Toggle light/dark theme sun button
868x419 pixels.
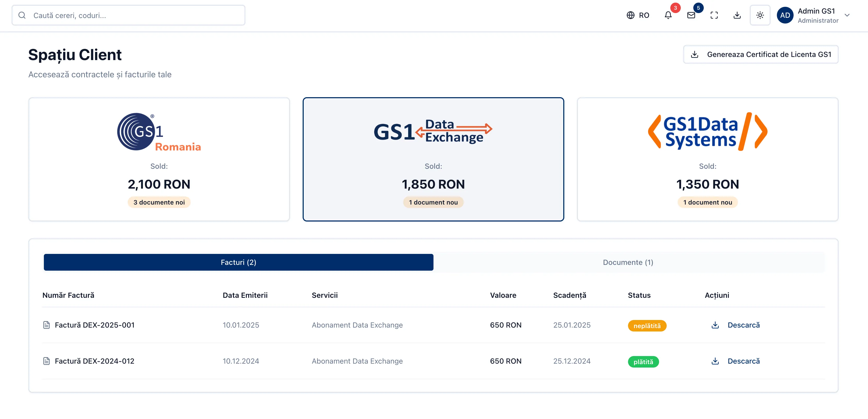point(760,15)
